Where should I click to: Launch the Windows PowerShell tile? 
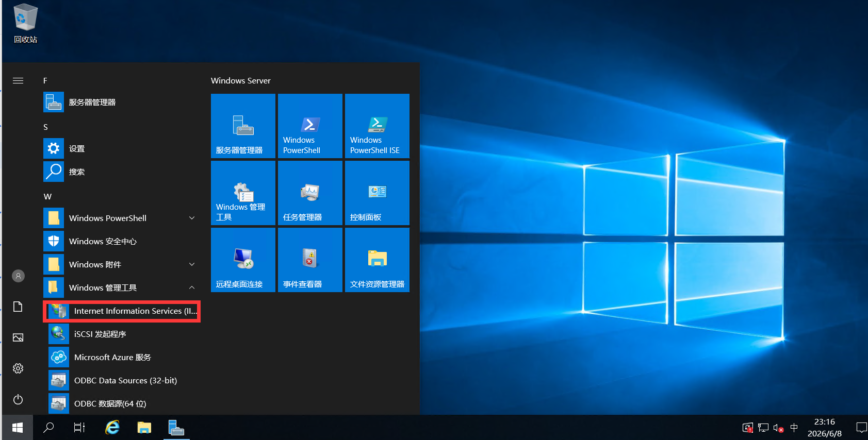click(x=310, y=126)
